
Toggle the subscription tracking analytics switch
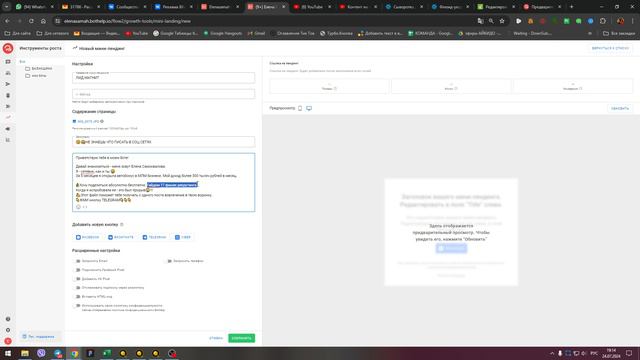click(77, 288)
